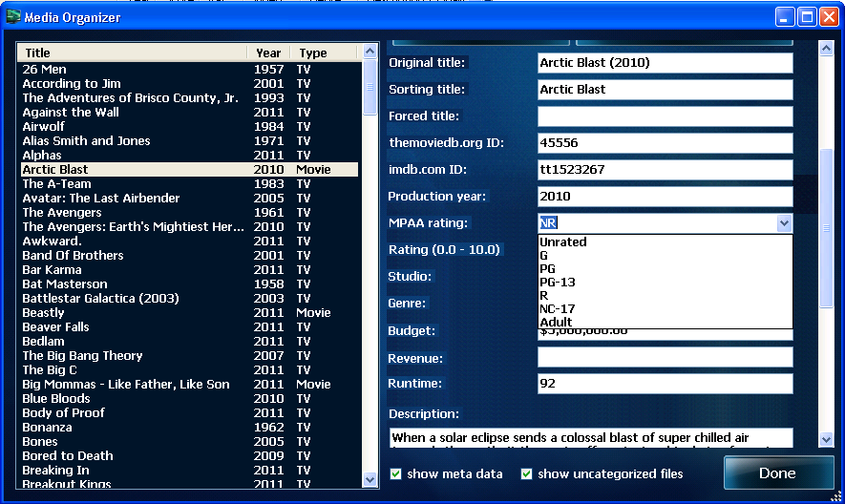845x504 pixels.
Task: Select Awkward. in the list
Action: (190, 241)
